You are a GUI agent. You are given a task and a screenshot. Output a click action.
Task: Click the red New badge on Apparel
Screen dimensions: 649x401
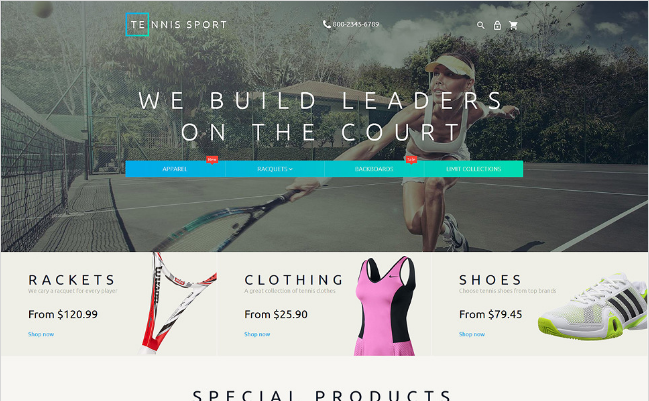[x=212, y=160]
